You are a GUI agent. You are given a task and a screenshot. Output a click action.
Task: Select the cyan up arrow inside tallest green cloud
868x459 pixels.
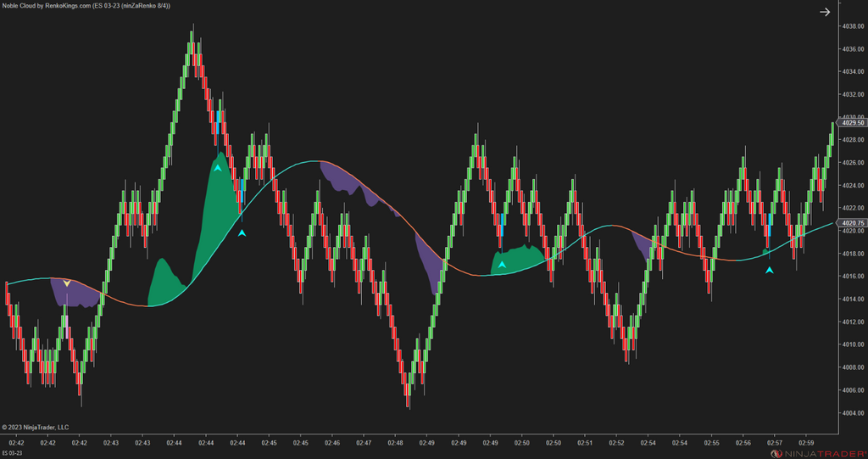coord(218,167)
